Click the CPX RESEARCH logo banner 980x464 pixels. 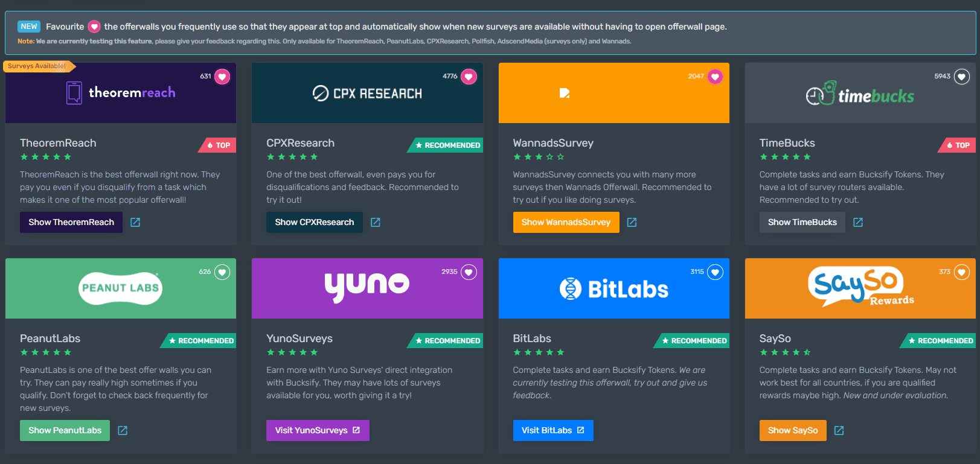tap(367, 93)
